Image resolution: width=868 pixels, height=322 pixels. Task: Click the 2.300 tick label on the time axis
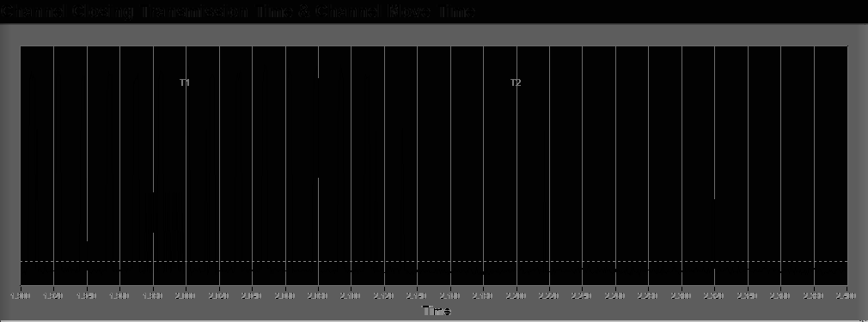682,296
